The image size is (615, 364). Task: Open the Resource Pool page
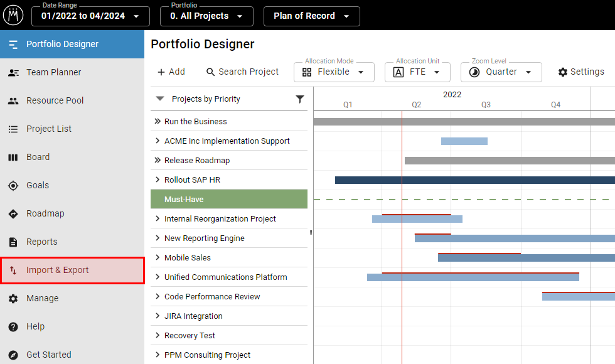coord(55,100)
